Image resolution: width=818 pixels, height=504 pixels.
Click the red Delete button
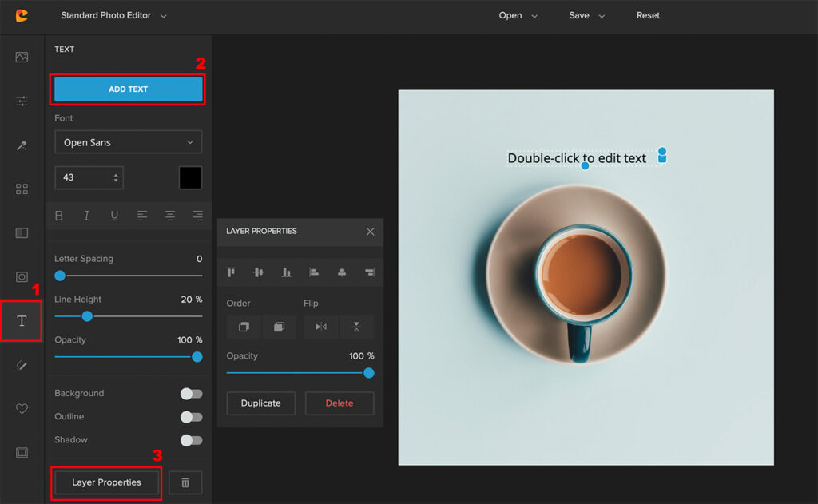coord(340,403)
